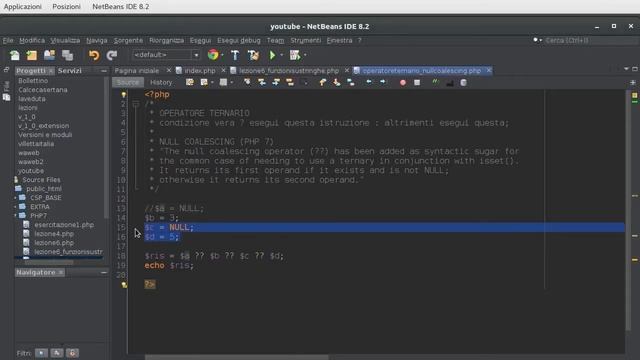Click the Last Edit icon next to History
This screenshot has width=640, height=360.
tap(190, 82)
